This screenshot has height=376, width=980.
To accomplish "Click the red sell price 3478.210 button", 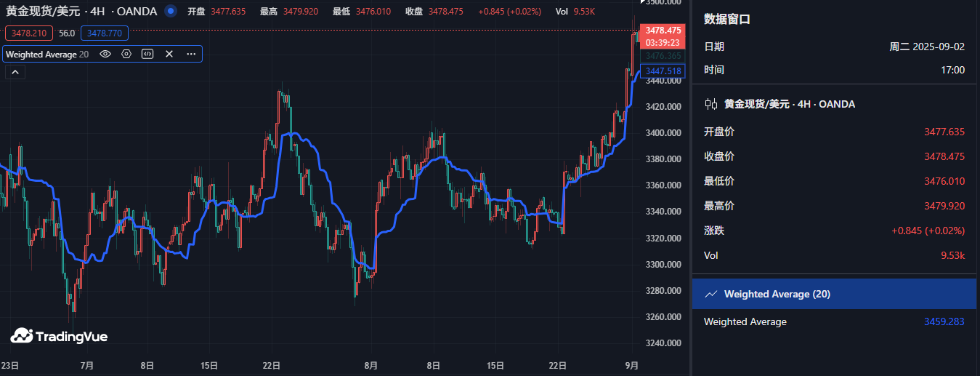I will tap(28, 33).
